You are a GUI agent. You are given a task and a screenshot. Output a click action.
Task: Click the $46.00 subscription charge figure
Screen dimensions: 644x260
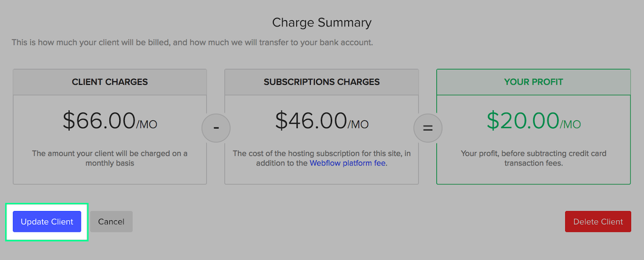[311, 121]
